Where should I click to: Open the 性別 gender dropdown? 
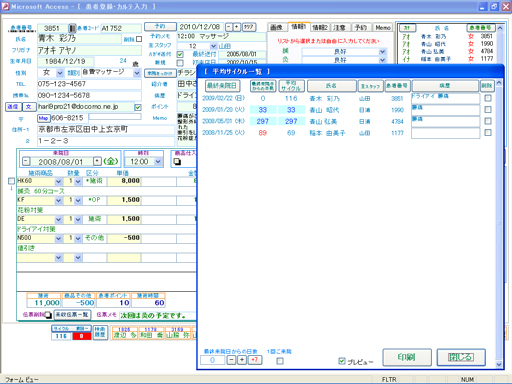pos(60,73)
